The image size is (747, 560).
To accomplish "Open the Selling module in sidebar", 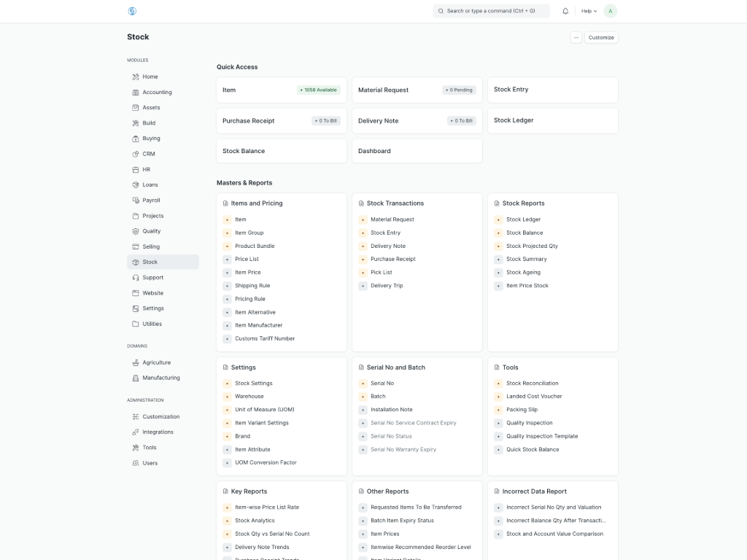I will click(x=151, y=246).
